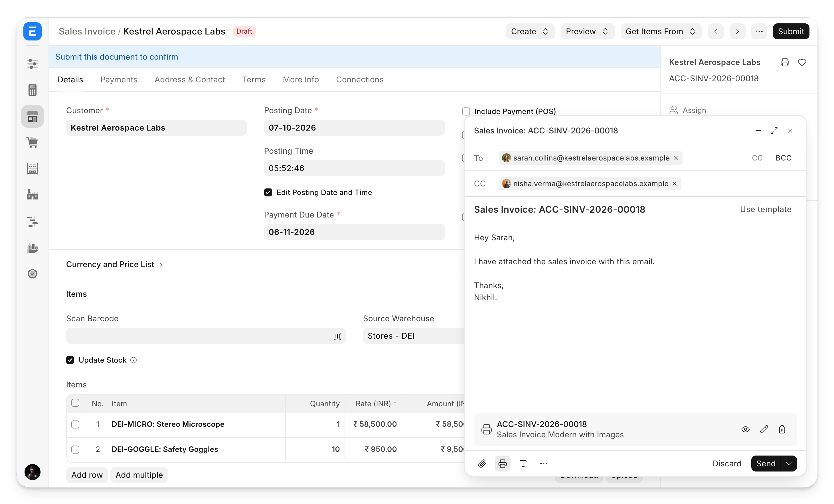Open the quality check badge sidebar icon
Image resolution: width=834 pixels, height=504 pixels.
tap(33, 274)
